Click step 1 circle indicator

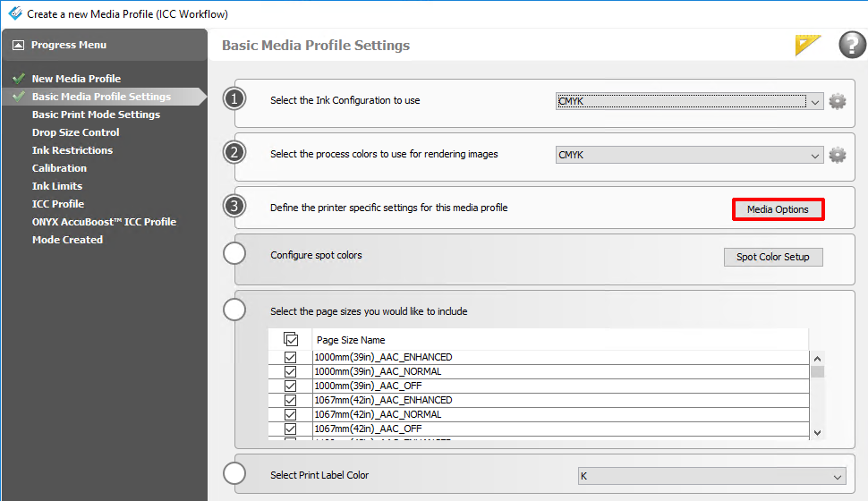234,99
